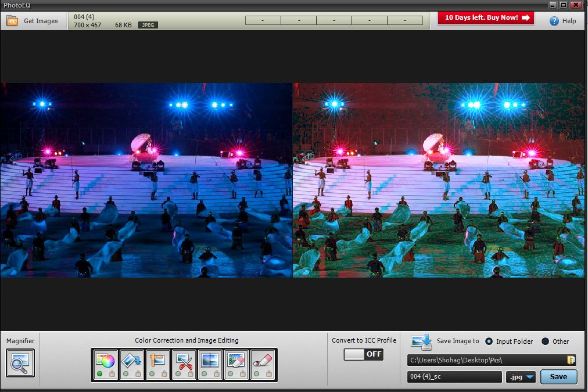Select the Input Folder radio option
The image size is (588, 392).
489,341
